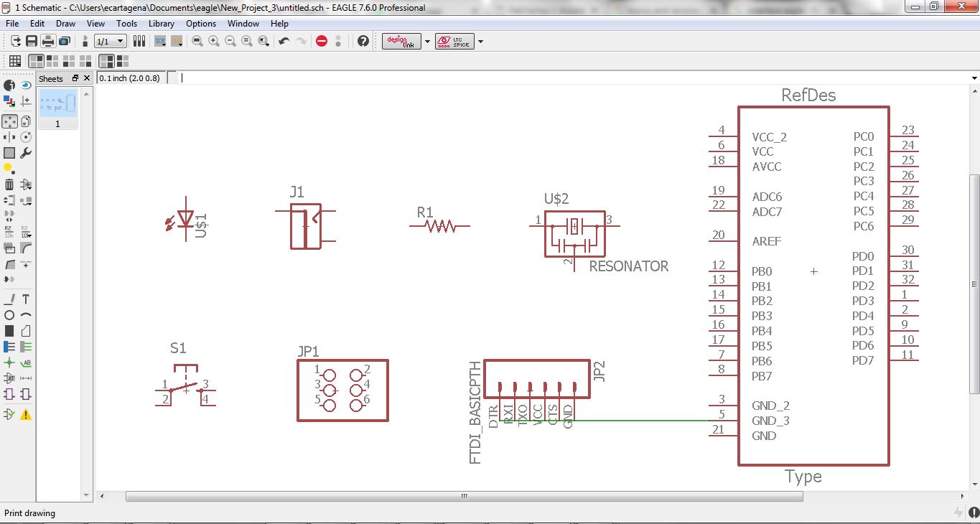Open the File menu
This screenshot has height=524, width=980.
[12, 24]
